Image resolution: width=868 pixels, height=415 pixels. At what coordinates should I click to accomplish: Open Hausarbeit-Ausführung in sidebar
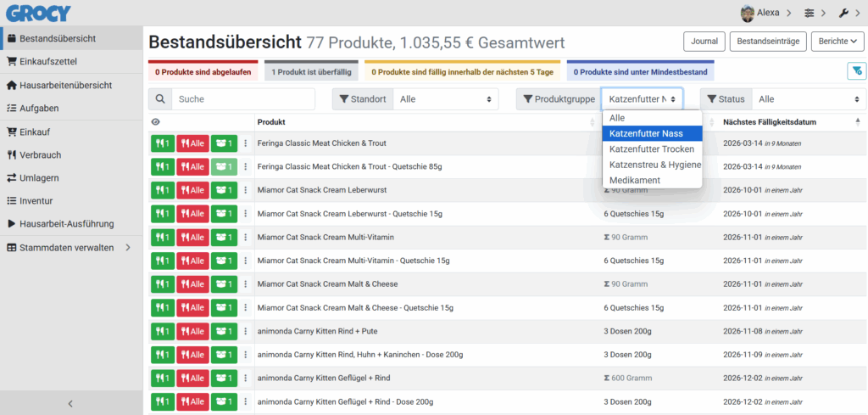tap(71, 224)
